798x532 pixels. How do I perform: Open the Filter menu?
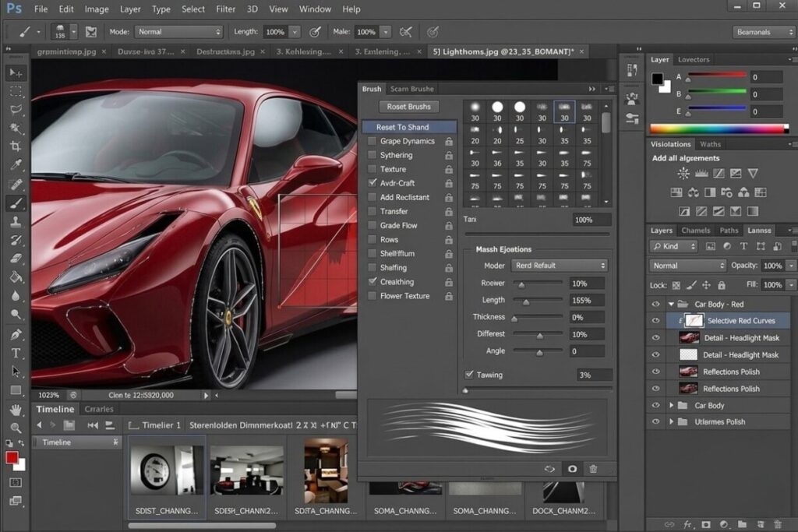click(225, 9)
